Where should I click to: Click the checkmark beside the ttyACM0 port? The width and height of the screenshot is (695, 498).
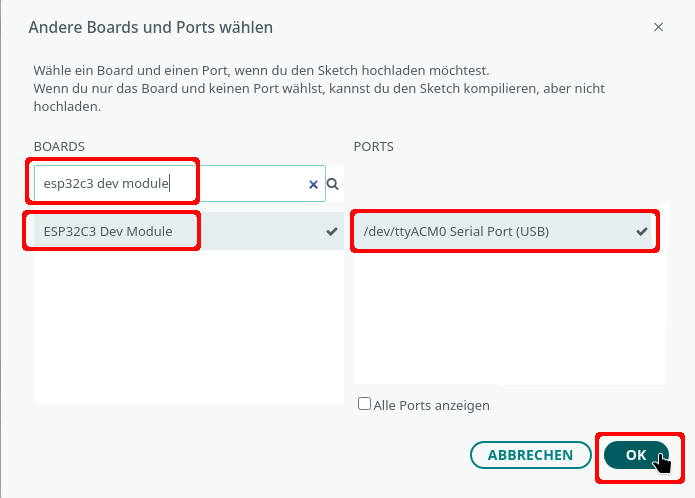(642, 231)
